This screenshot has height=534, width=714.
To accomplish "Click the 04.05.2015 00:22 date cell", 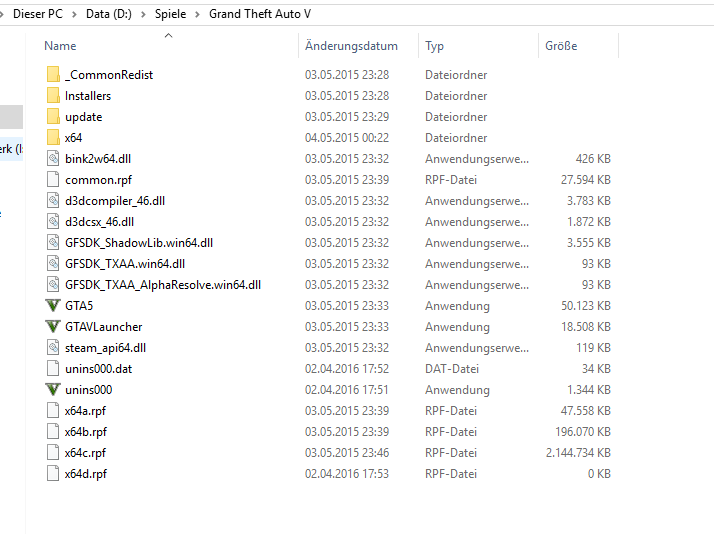I will click(x=347, y=137).
